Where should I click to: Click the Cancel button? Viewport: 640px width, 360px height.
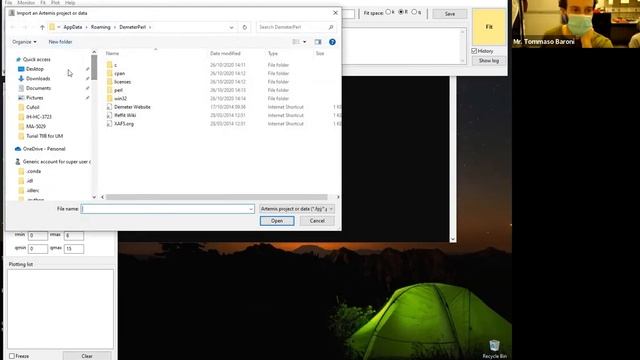point(317,221)
